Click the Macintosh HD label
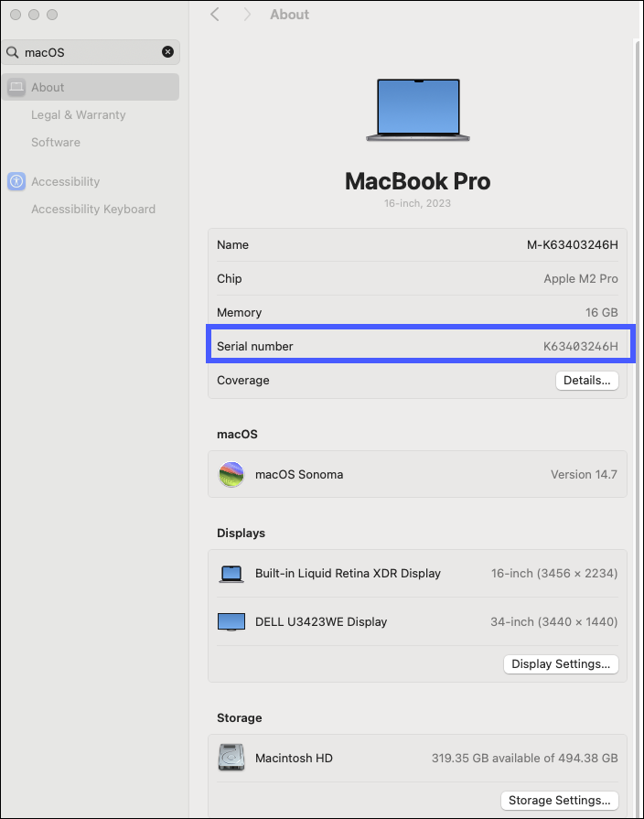Screen dimensions: 644x819 294,758
